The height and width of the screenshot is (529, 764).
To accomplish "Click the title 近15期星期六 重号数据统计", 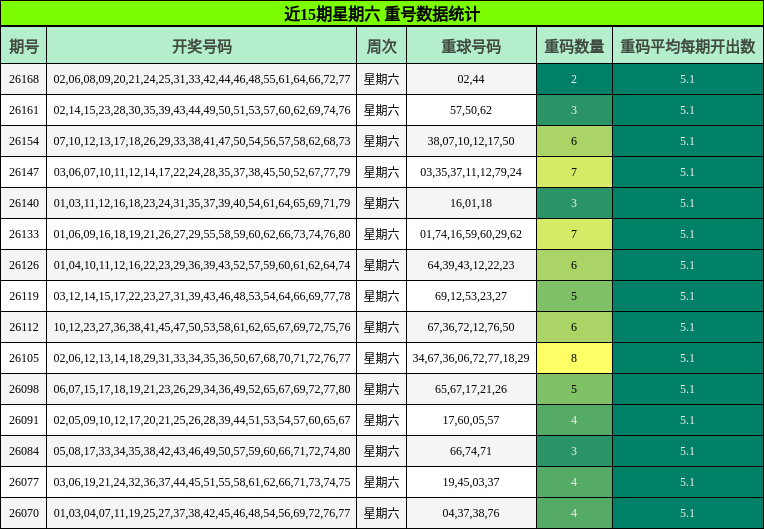I will pyautogui.click(x=382, y=14).
